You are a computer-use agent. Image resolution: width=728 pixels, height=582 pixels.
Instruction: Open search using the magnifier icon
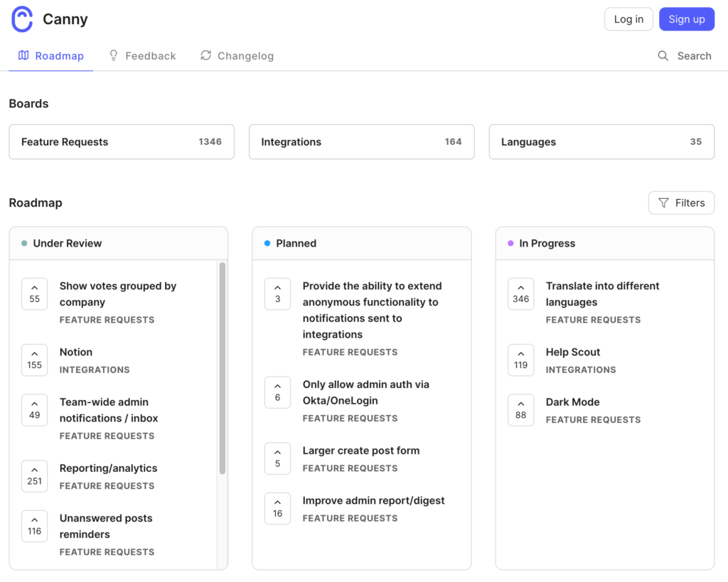(663, 55)
